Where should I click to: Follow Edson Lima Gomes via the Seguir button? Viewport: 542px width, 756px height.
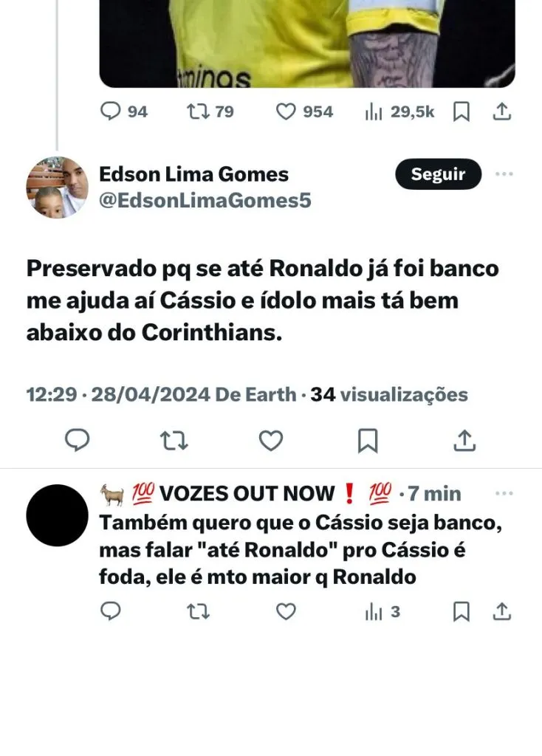click(439, 173)
